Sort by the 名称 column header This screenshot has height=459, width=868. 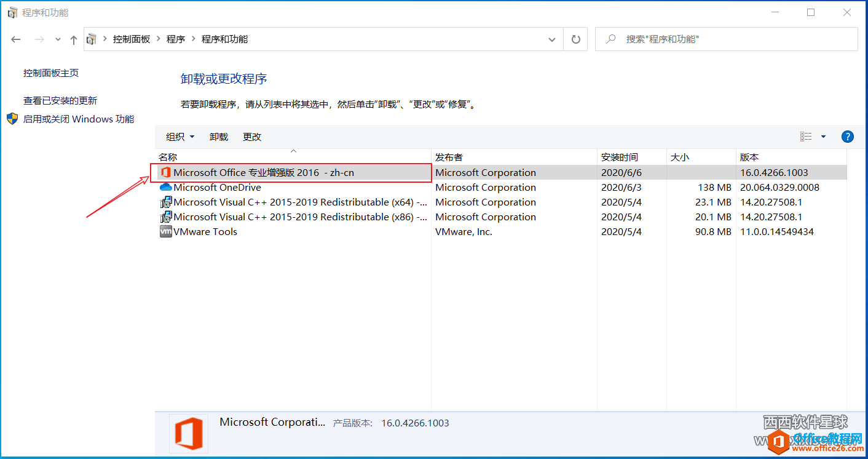[x=293, y=157]
